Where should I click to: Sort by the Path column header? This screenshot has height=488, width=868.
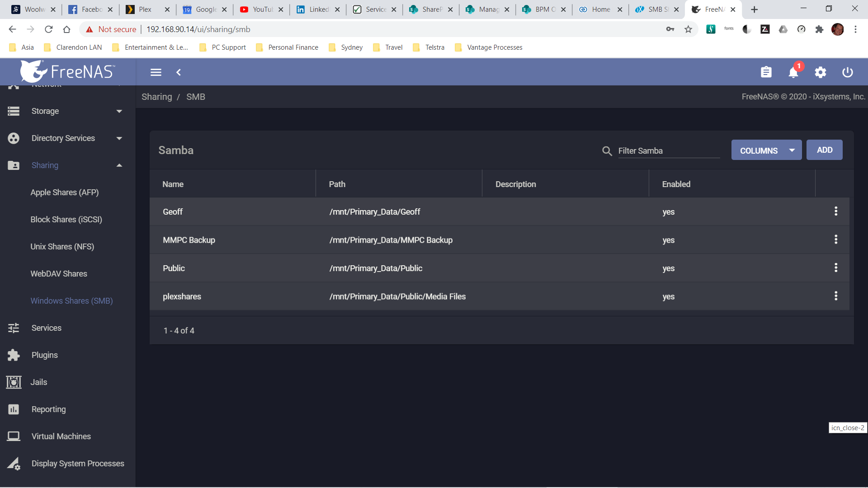click(337, 184)
